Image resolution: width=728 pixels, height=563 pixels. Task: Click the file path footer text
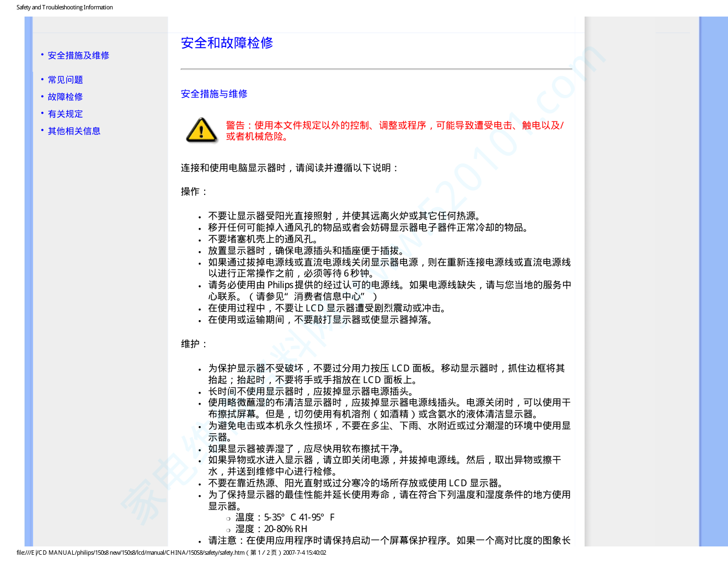coord(171,553)
